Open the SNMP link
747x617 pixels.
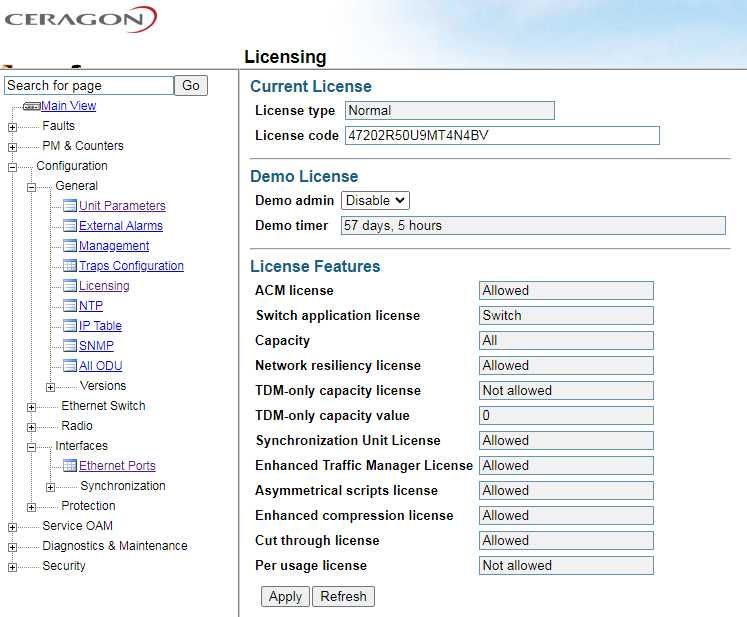click(97, 346)
